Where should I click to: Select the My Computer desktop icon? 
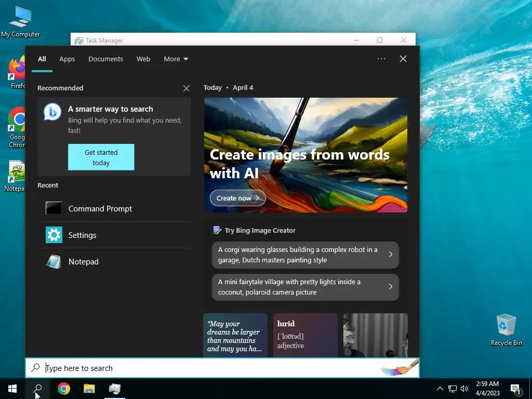click(x=20, y=22)
